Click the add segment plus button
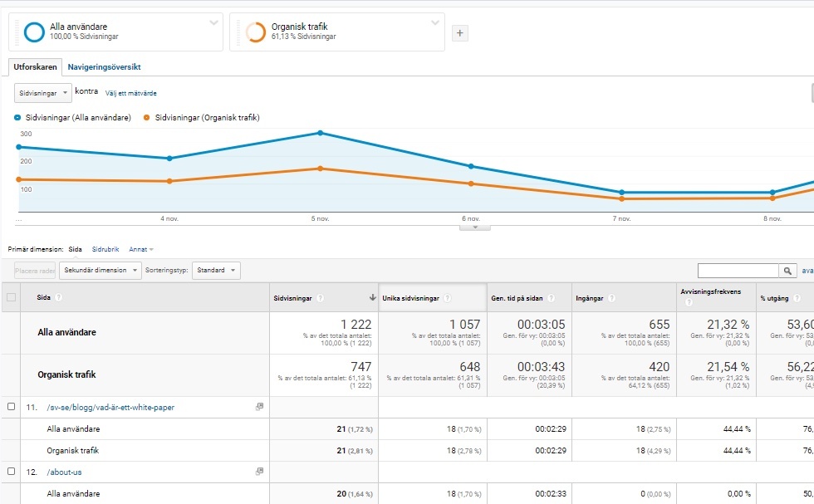814x504 pixels. (x=459, y=33)
